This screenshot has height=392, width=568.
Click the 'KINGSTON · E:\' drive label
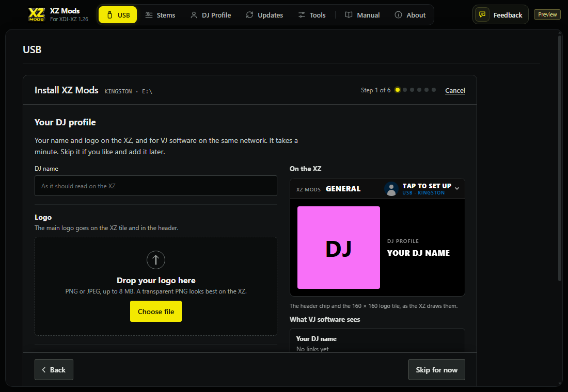pos(128,92)
